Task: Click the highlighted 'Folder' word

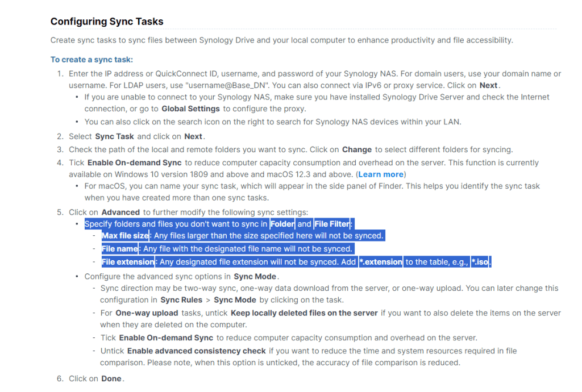Action: point(282,224)
